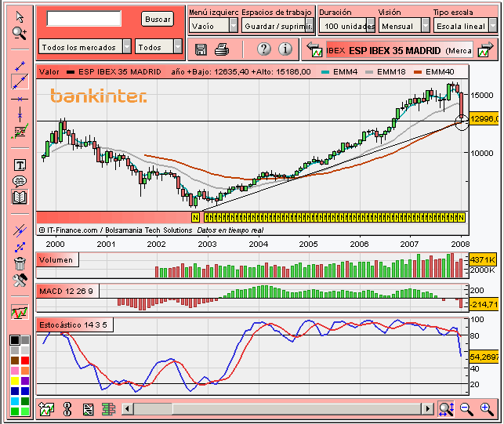Image resolution: width=504 pixels, height=424 pixels.
Task: Click the EMM18 legend entry
Action: 386,71
